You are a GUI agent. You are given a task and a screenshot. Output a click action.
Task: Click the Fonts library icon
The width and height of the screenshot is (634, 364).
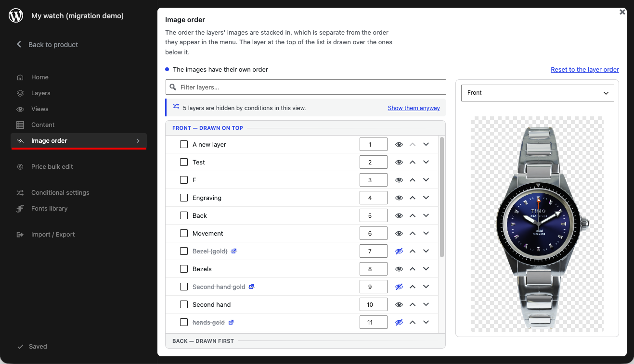(x=20, y=209)
